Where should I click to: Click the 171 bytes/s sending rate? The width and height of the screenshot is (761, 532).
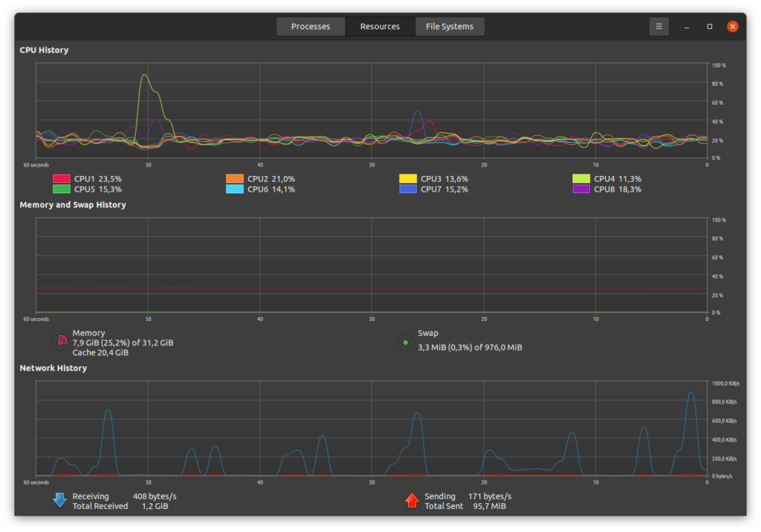click(490, 496)
